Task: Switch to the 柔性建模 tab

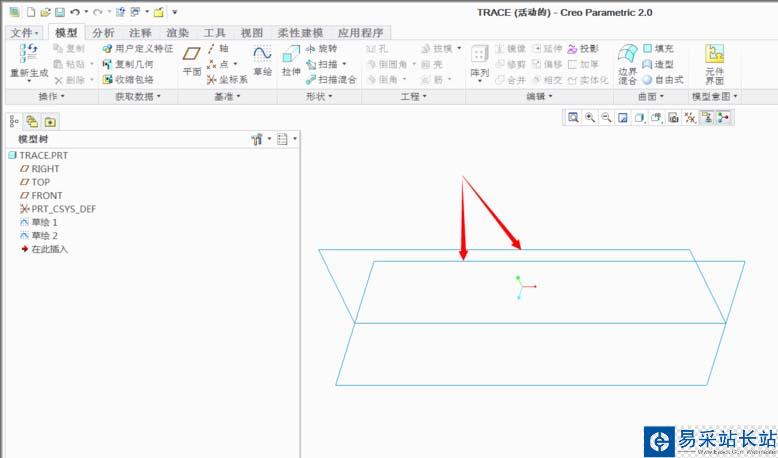Action: tap(300, 33)
